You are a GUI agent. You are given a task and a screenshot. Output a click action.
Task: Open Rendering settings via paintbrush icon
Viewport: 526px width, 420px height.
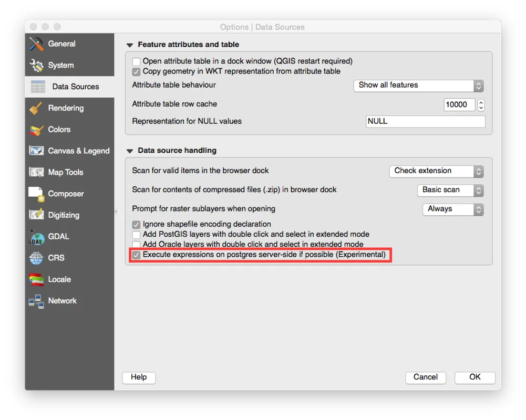(36, 108)
